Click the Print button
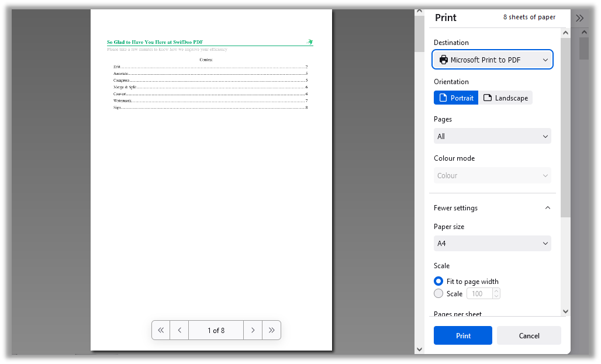 click(x=463, y=335)
